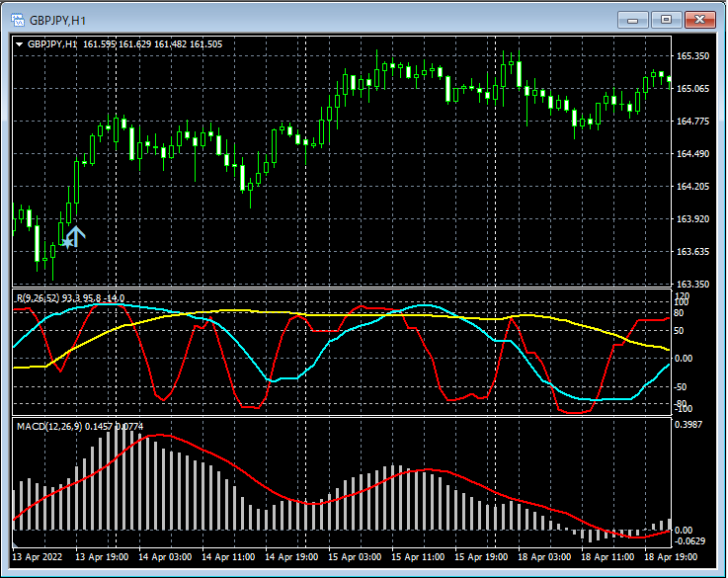
Task: Click the grey chart shift triangle at bottom-left
Action: point(17,543)
